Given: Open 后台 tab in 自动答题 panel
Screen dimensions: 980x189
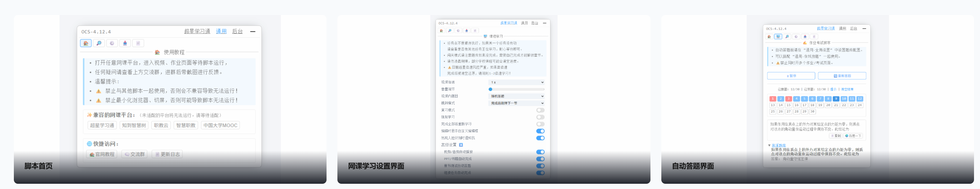Looking at the screenshot, I should (854, 28).
